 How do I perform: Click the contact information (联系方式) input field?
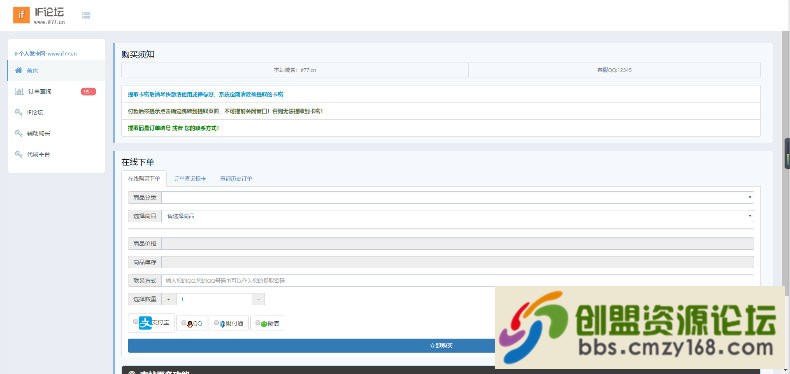457,280
